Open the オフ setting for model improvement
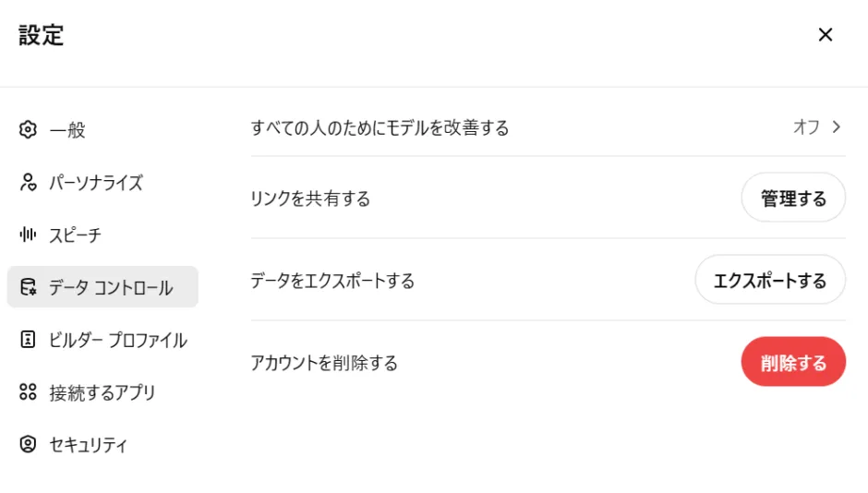Image resolution: width=868 pixels, height=493 pixels. [806, 127]
